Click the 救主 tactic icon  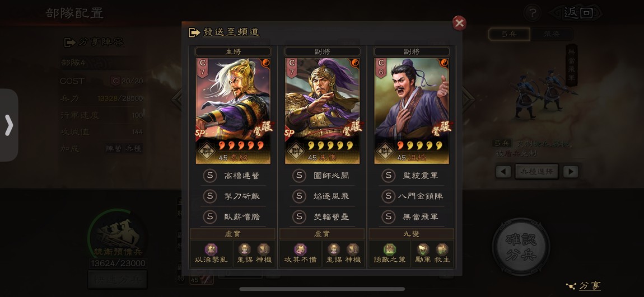pos(442,253)
